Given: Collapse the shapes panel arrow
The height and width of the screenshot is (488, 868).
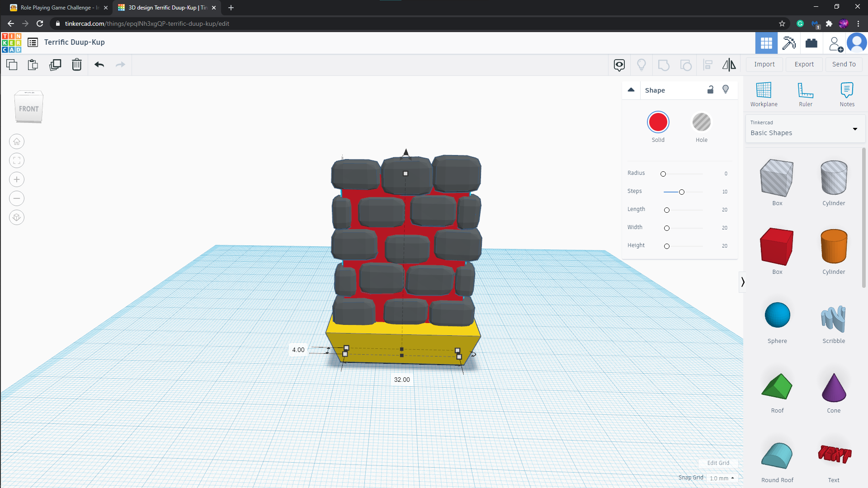Looking at the screenshot, I should coord(742,282).
